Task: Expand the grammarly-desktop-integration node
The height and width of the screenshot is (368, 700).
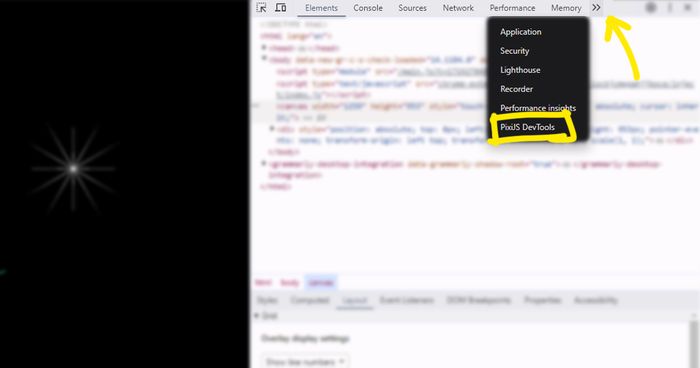Action: point(264,163)
